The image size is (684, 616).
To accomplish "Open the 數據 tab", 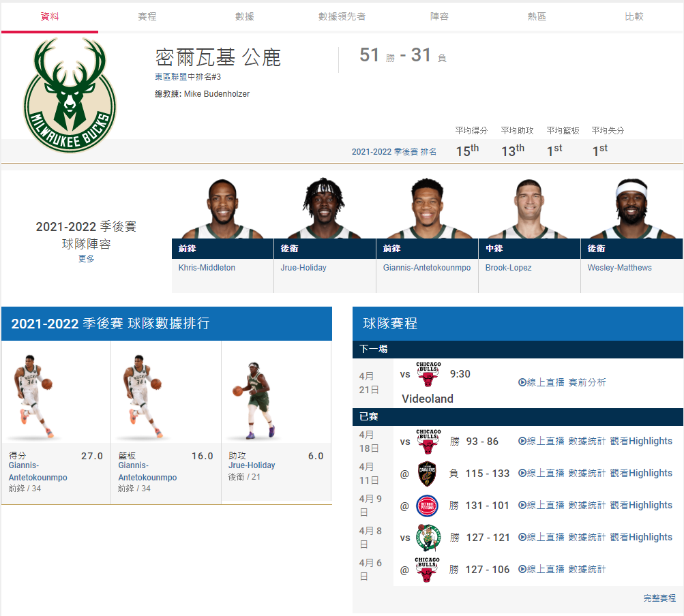I will [x=244, y=16].
